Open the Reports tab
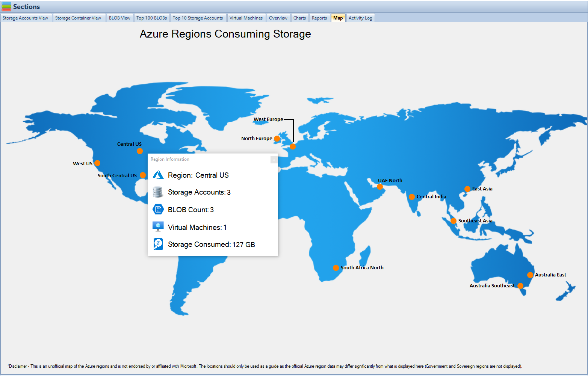 point(319,18)
